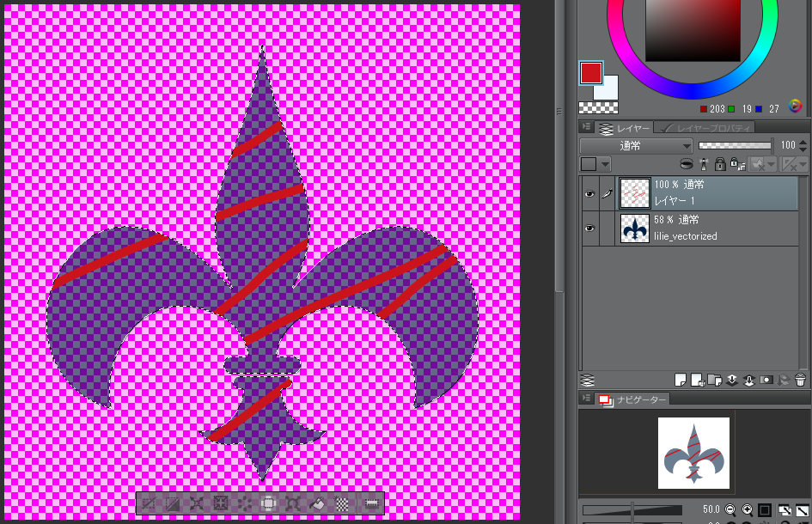The image size is (812, 524).
Task: Delete the layer with trash icon
Action: click(799, 379)
